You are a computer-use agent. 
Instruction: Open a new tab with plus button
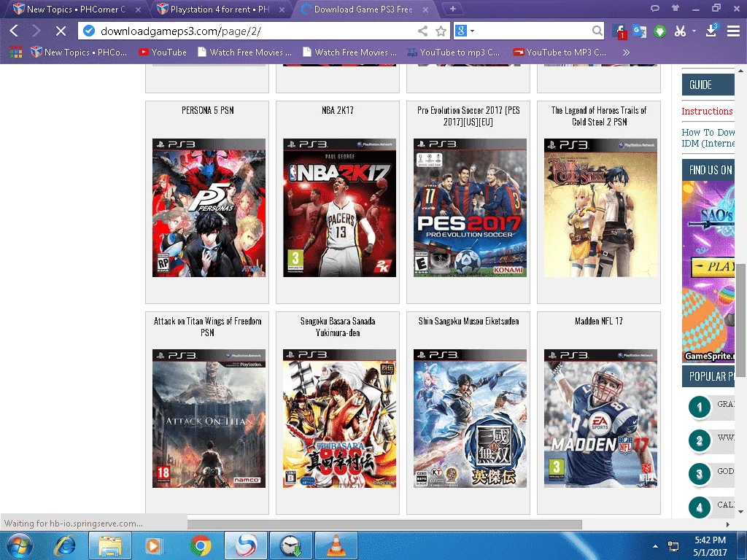(x=452, y=9)
